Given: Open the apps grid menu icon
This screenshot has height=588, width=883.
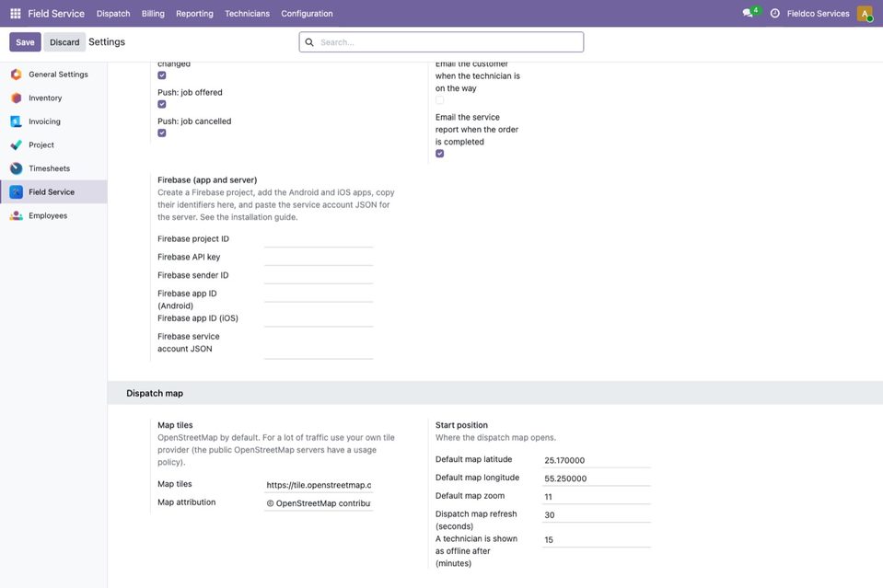Looking at the screenshot, I should pos(16,13).
